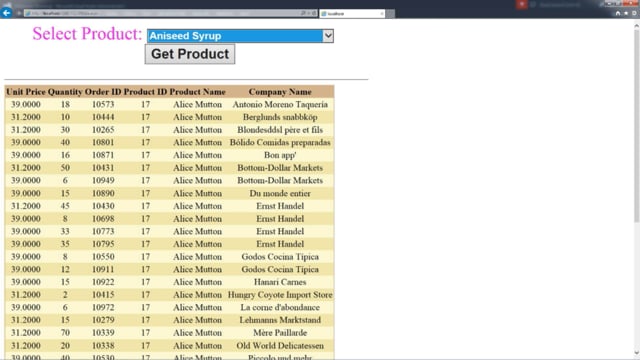Click the Quantity column header
640x360 pixels.
coord(65,92)
